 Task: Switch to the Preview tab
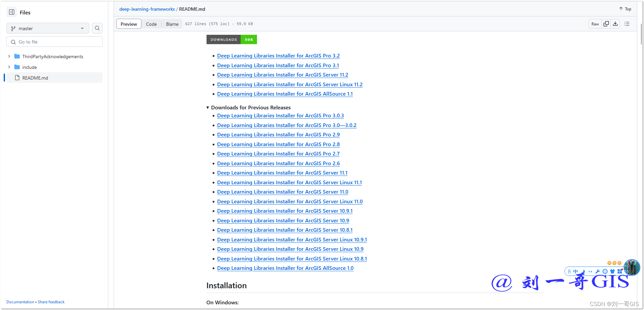tap(129, 24)
